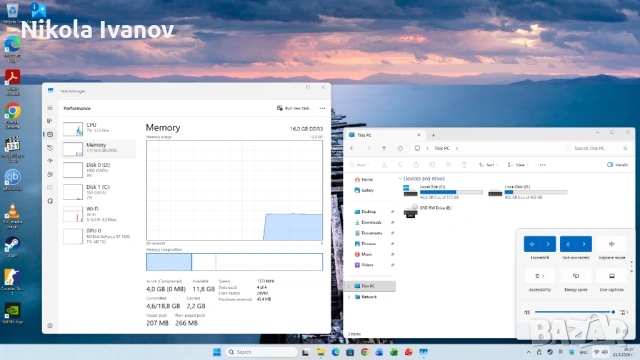Image resolution: width=640 pixels, height=360 pixels.
Task: Open Adobe Acrobat desktop shortcut
Action: pos(12,83)
